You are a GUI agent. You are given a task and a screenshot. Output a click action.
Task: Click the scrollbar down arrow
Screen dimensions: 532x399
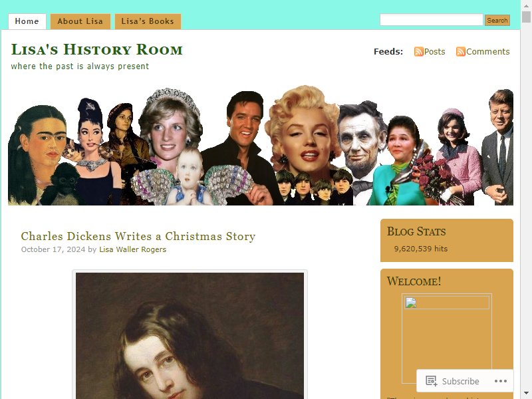[526, 394]
